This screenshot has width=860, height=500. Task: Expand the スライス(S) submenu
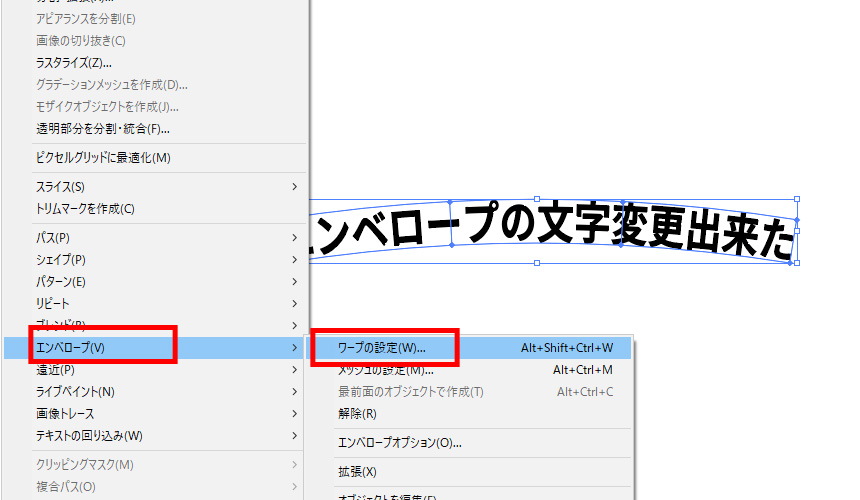60,187
